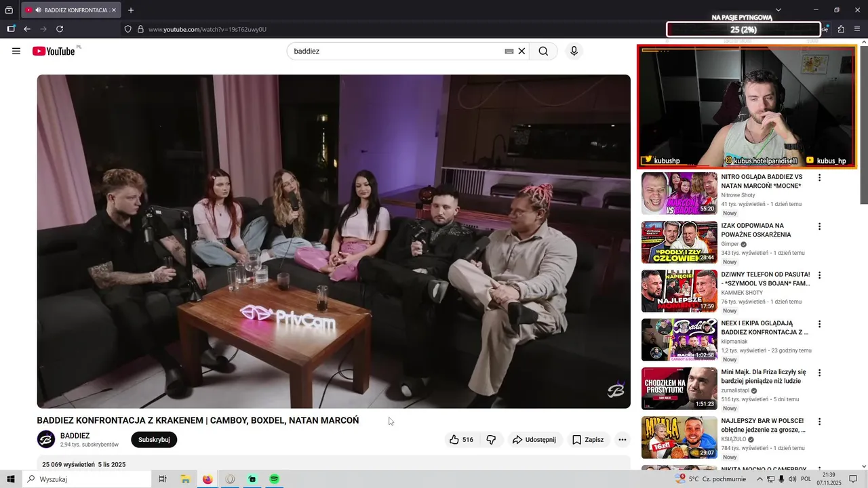Viewport: 868px width, 488px height.
Task: Open the BADDIEZ channel avatar
Action: coord(46,440)
